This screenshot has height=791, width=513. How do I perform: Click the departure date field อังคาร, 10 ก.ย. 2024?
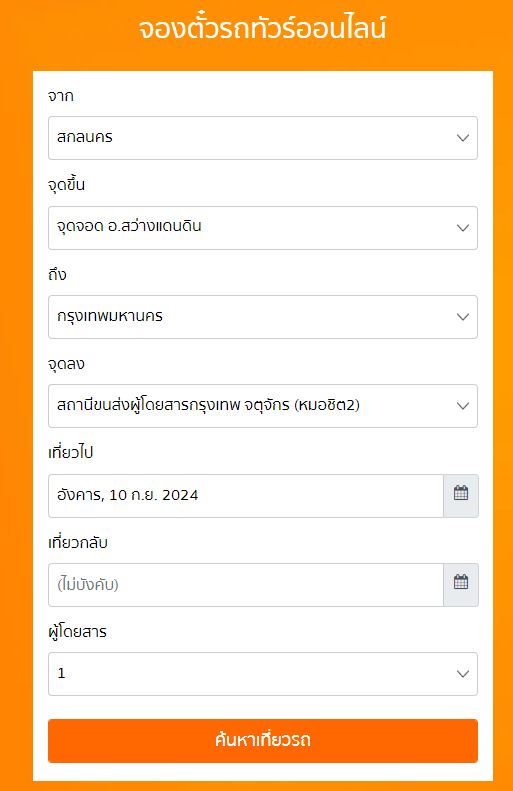(246, 495)
